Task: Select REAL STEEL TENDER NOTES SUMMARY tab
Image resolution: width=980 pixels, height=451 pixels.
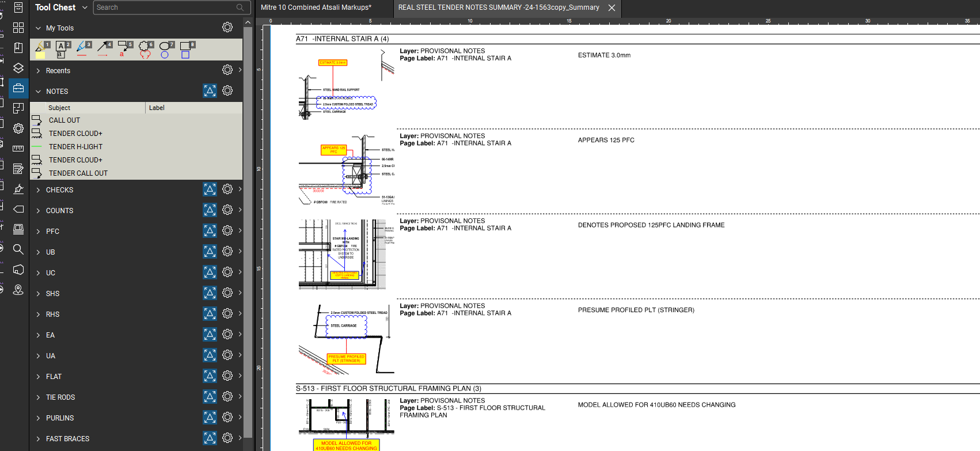Action: (x=499, y=7)
